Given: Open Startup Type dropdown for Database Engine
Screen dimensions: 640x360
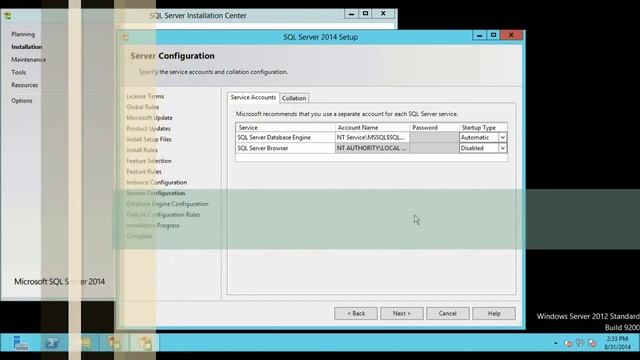Looking at the screenshot, I should point(502,138).
